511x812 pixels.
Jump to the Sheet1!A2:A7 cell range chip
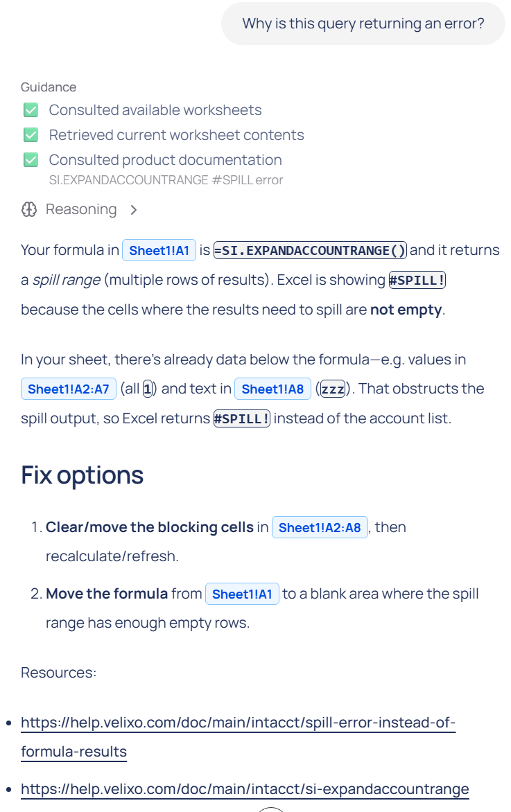(68, 389)
